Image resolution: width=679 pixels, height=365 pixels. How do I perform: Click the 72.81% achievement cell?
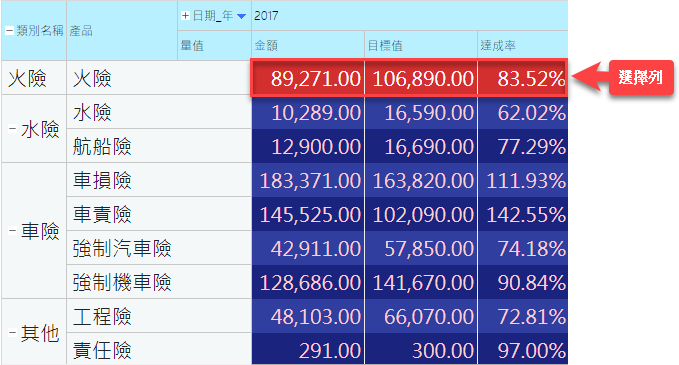coord(523,316)
